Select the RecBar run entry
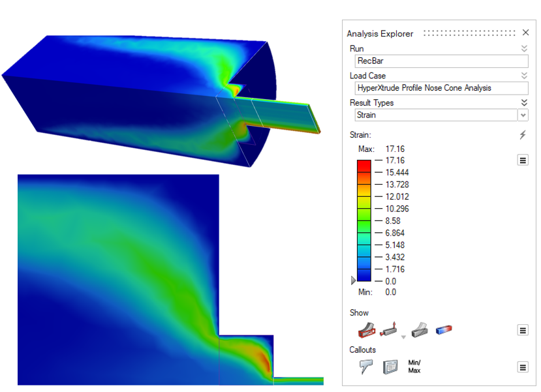Image resolution: width=541 pixels, height=392 pixels. (441, 61)
